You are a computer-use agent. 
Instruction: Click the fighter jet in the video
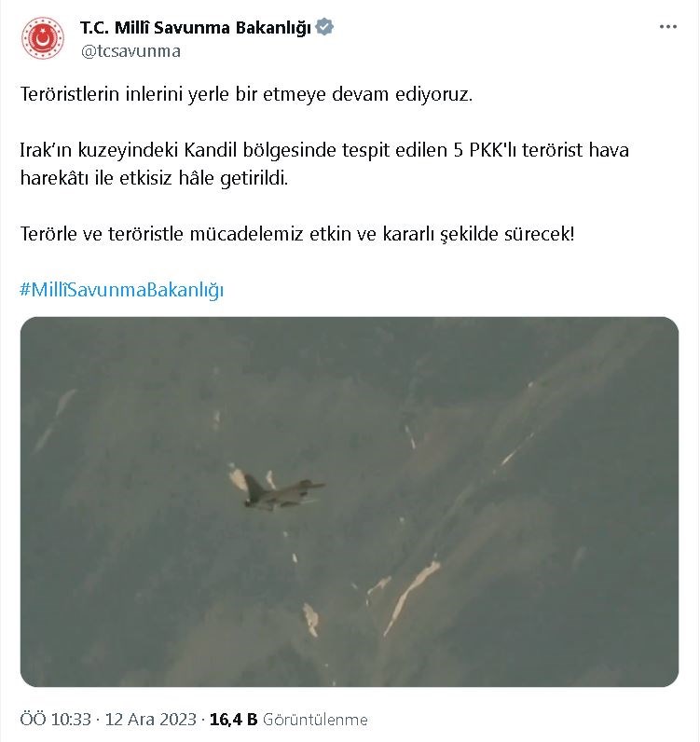tap(281, 493)
